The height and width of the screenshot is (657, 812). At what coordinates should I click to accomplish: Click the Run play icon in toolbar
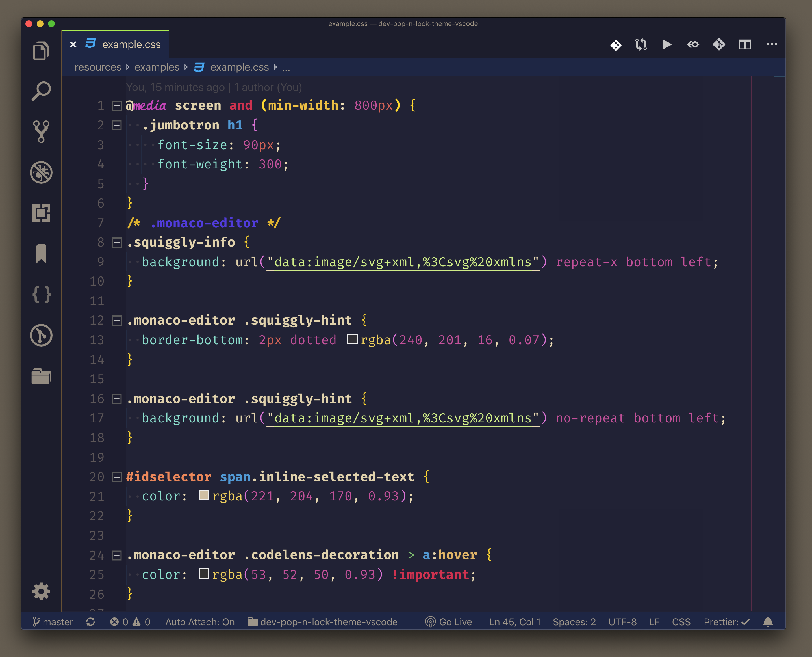pos(667,45)
